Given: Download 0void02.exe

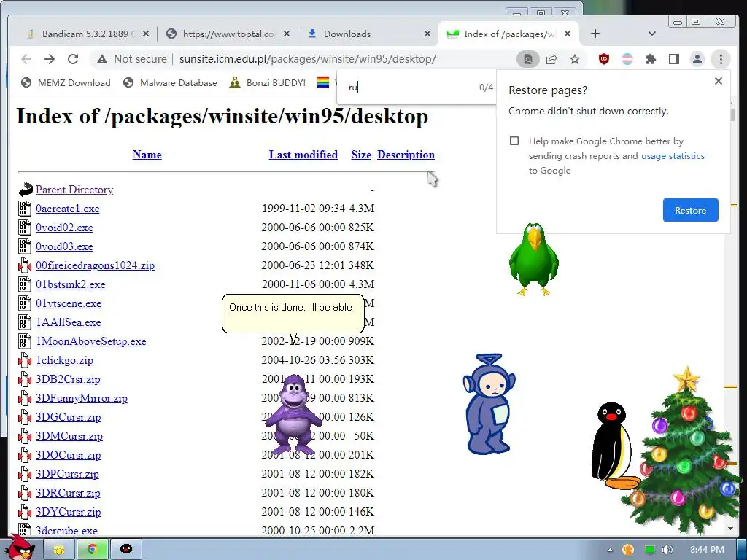Looking at the screenshot, I should [64, 227].
